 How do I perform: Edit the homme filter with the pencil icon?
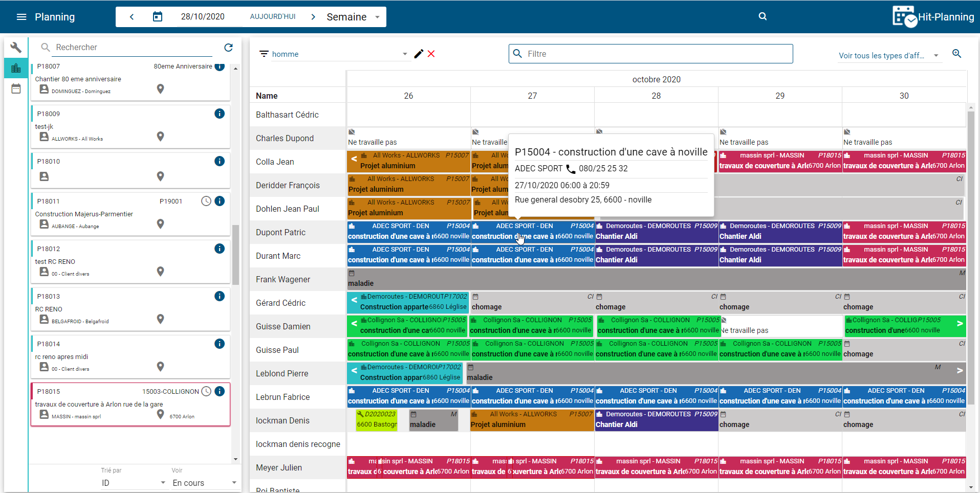click(x=419, y=54)
